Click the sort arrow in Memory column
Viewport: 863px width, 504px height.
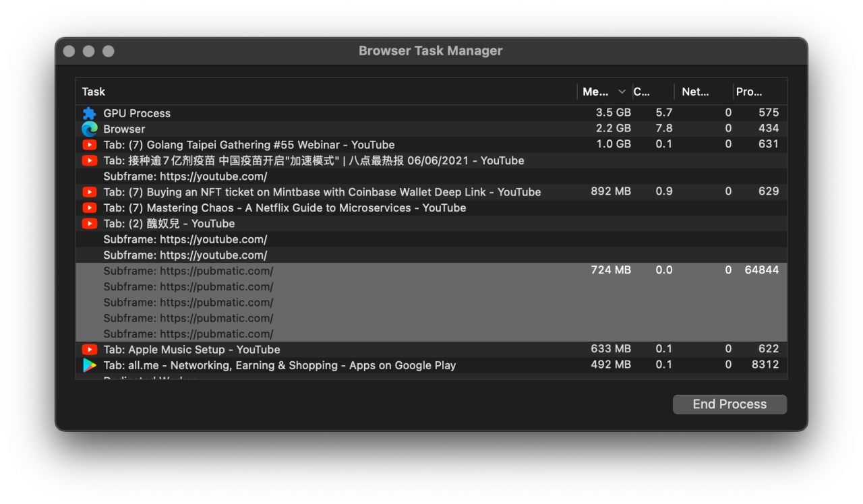coord(622,92)
